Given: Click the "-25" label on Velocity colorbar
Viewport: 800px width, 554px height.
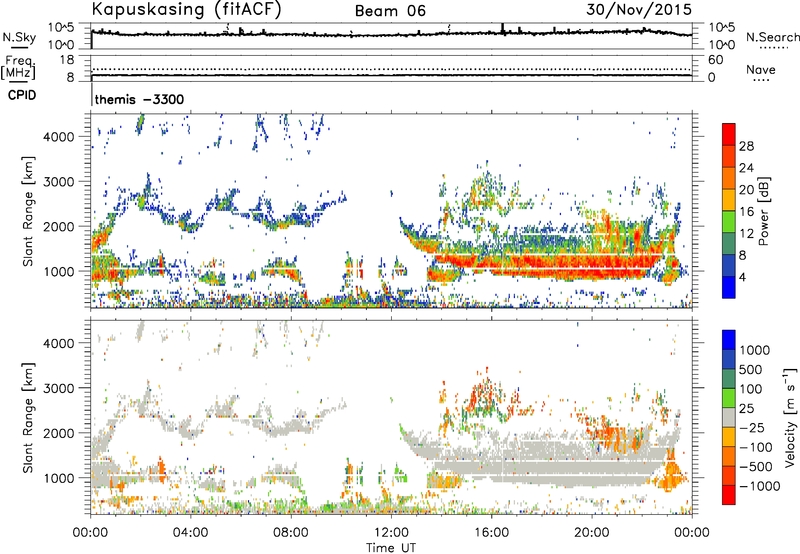Looking at the screenshot, I should [752, 428].
